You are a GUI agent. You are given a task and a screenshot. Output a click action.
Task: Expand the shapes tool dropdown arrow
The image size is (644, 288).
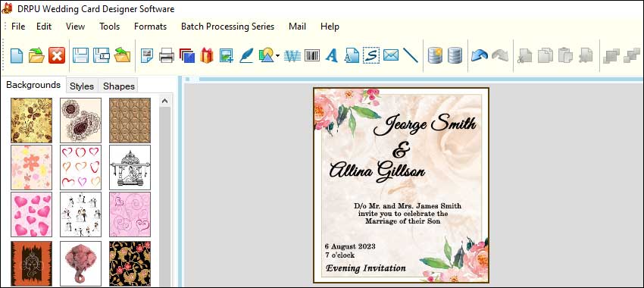[x=278, y=56]
